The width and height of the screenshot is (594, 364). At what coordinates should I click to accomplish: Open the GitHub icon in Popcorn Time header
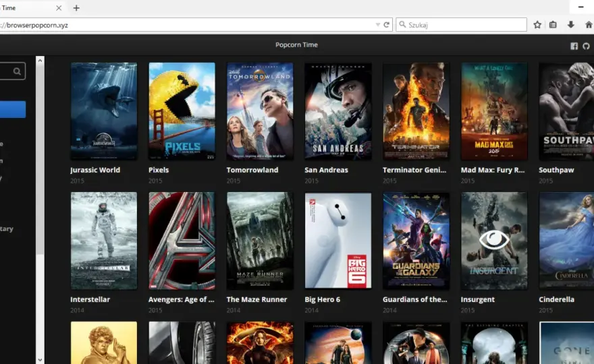(x=586, y=46)
